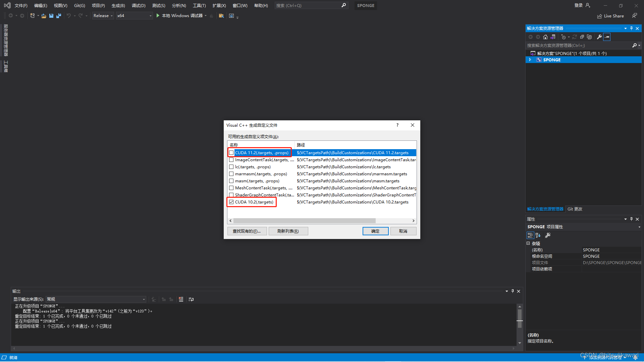Click the 取消 button in dialog

pos(403,231)
